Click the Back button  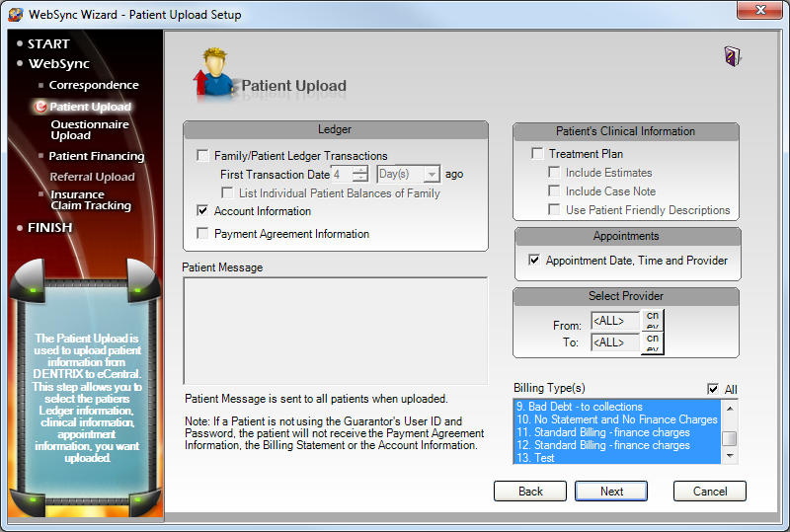pyautogui.click(x=530, y=491)
